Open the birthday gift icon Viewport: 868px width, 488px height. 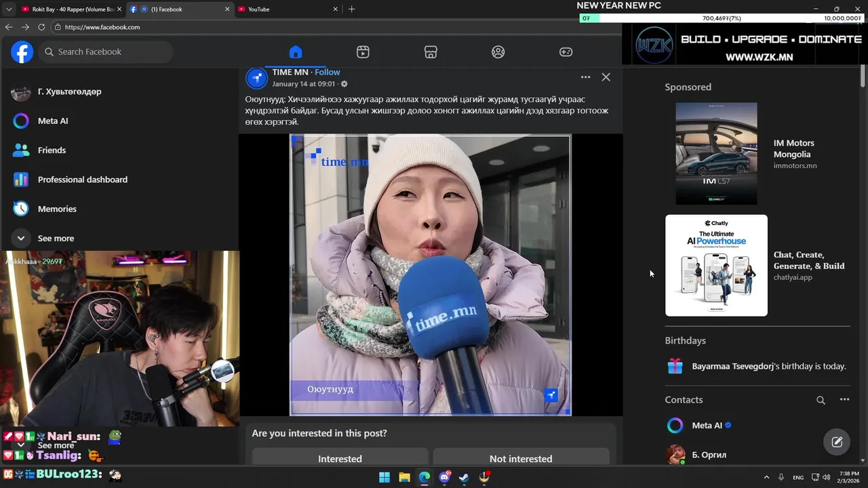point(675,366)
